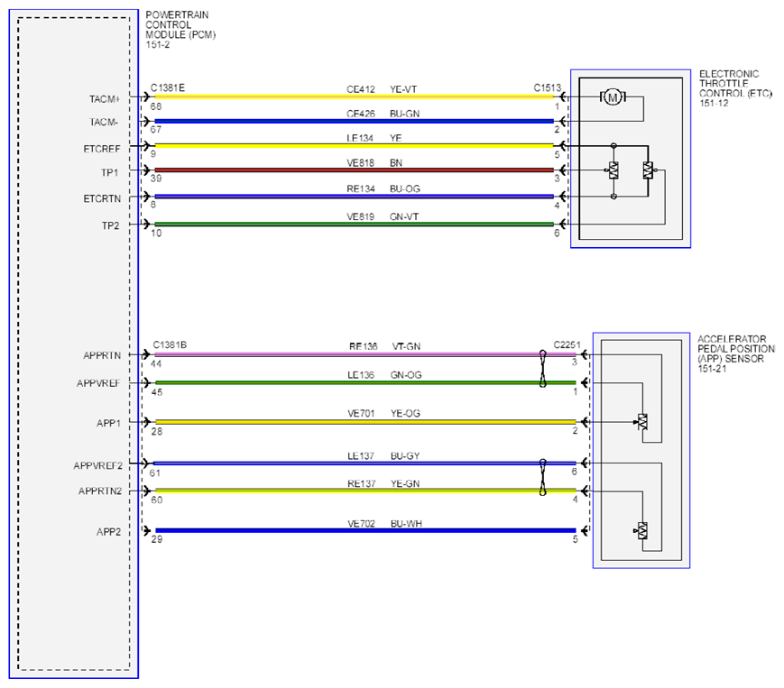Select the TP1 pin label

click(x=109, y=173)
